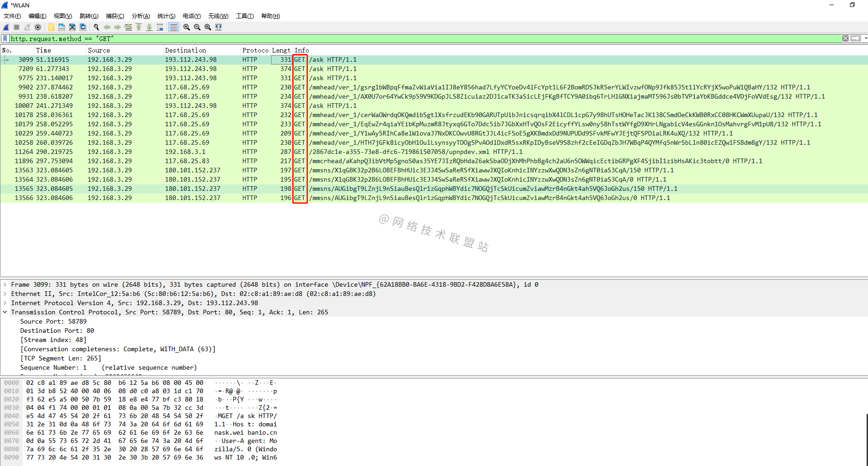Jump to the first packet arrow icon

tap(139, 27)
